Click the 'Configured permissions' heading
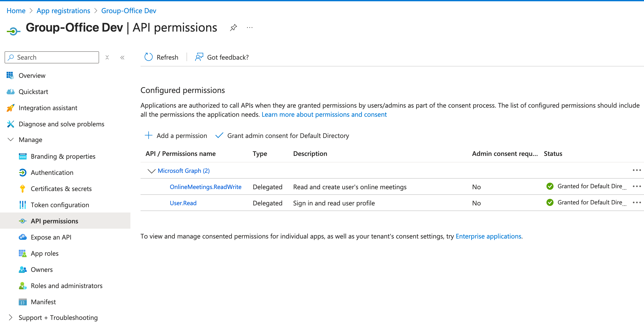Screen dimensions: 644x331 (183, 90)
